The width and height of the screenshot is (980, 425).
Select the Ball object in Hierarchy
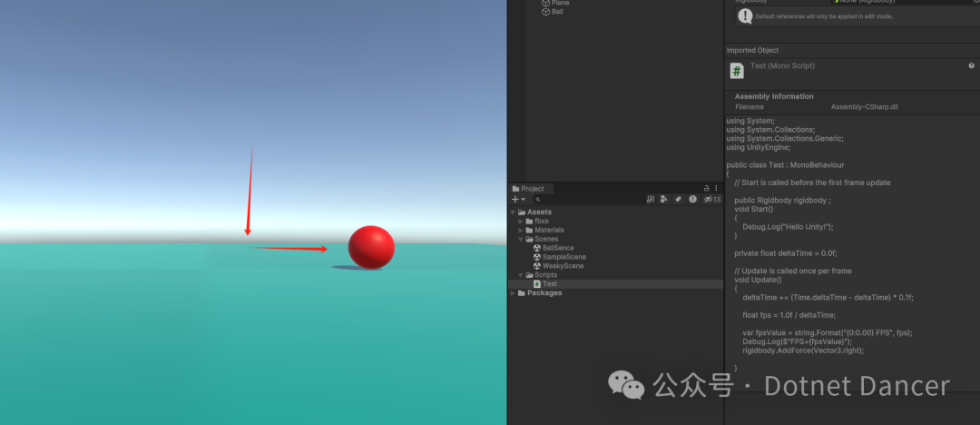click(557, 12)
